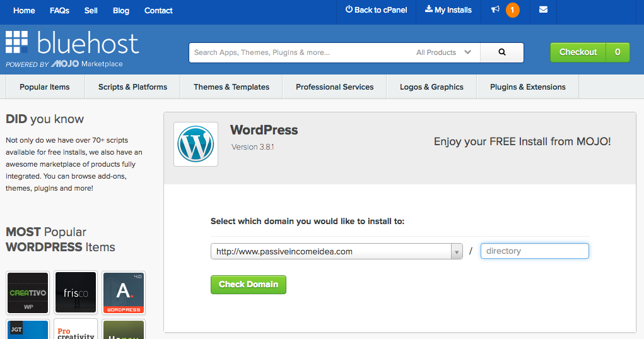Expand the All Products search filter

[x=443, y=52]
